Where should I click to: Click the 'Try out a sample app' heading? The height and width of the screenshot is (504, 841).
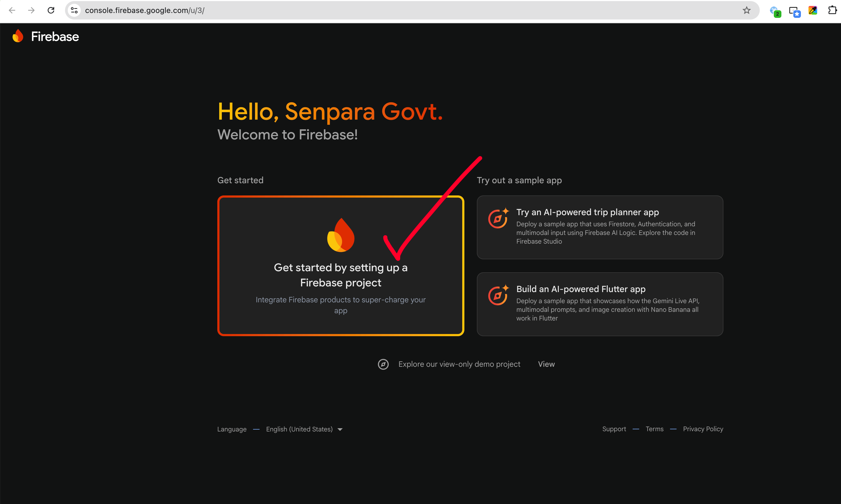[519, 180]
